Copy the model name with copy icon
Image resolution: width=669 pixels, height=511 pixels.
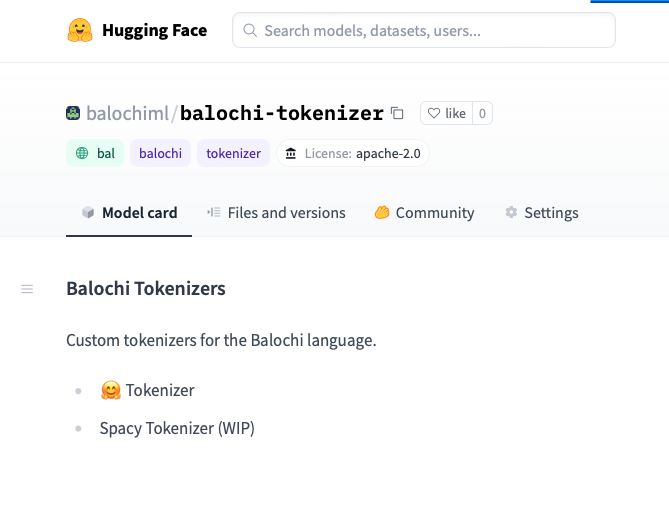click(x=397, y=114)
